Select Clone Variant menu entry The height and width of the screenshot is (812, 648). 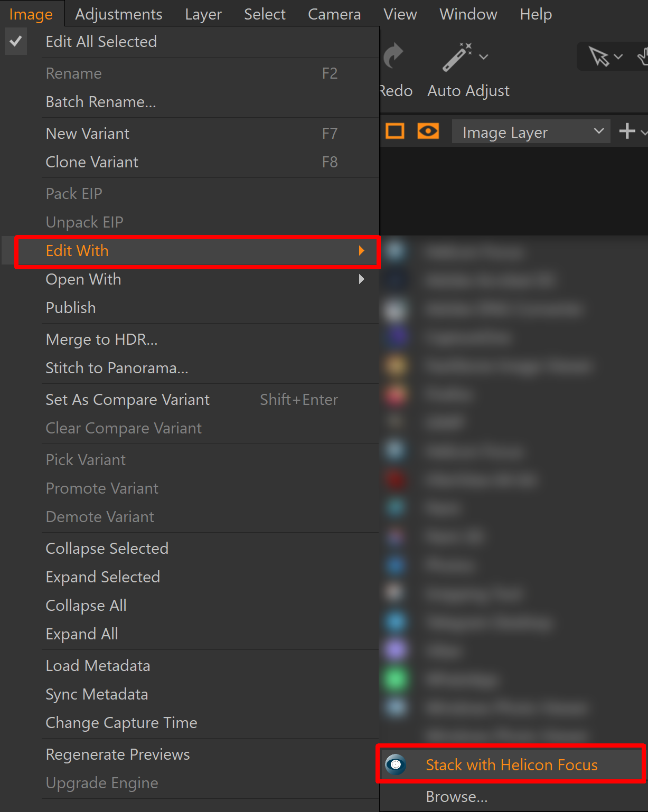(x=92, y=162)
